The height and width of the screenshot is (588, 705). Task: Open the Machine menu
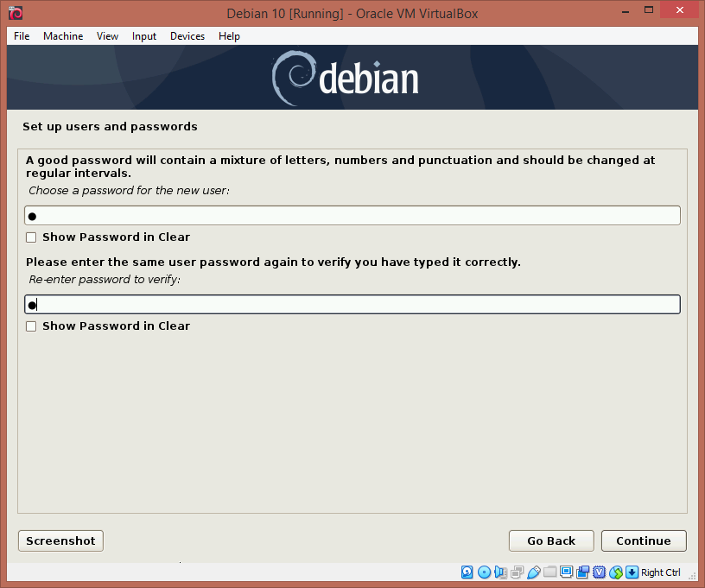click(63, 36)
